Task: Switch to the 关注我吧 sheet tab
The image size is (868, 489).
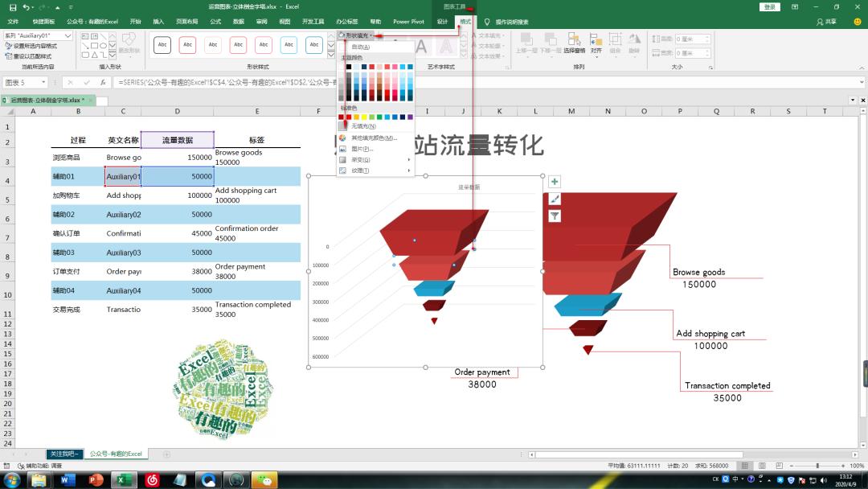Action: 64,454
